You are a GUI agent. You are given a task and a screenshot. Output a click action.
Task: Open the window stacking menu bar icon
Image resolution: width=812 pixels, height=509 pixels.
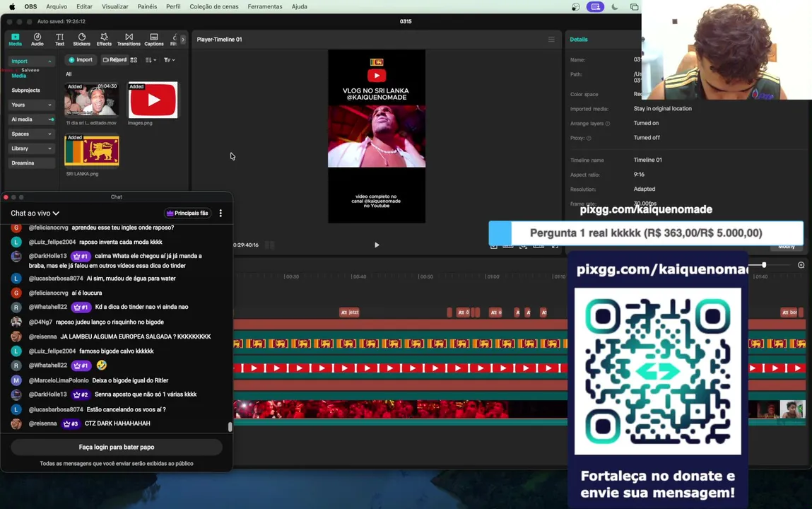pyautogui.click(x=635, y=7)
